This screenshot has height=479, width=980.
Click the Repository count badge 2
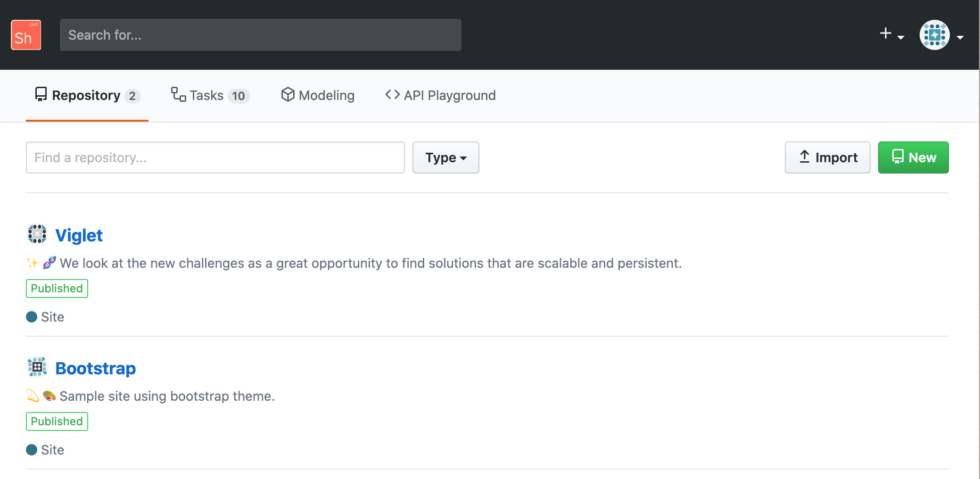click(132, 96)
